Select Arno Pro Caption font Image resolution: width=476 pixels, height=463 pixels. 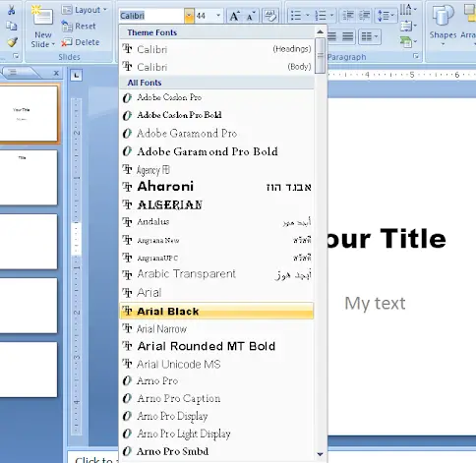click(216, 398)
